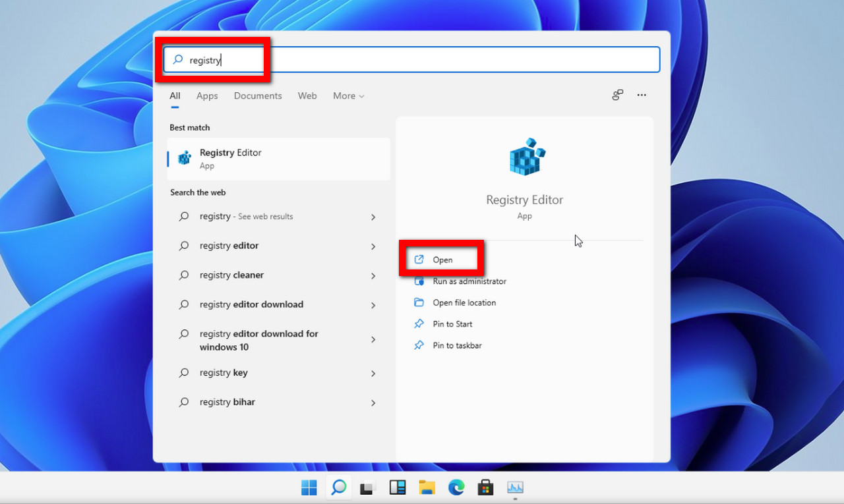Open Task View from the taskbar

pos(367,488)
